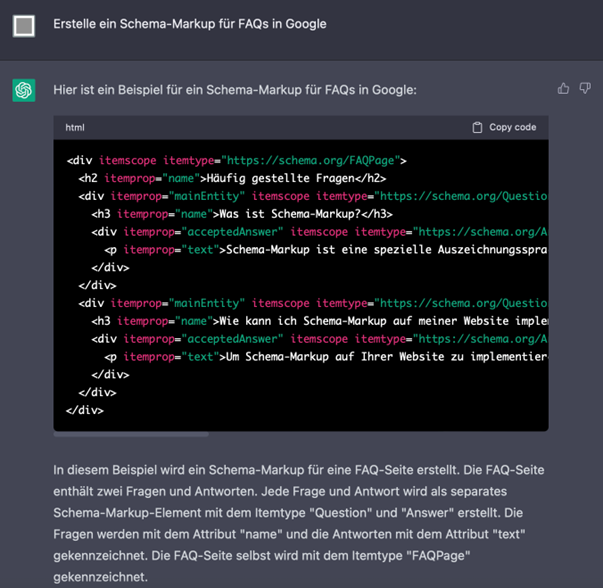Image resolution: width=603 pixels, height=588 pixels.
Task: Click the h3 line 'Wie kann ich Schema-Markup'
Action: 320,321
